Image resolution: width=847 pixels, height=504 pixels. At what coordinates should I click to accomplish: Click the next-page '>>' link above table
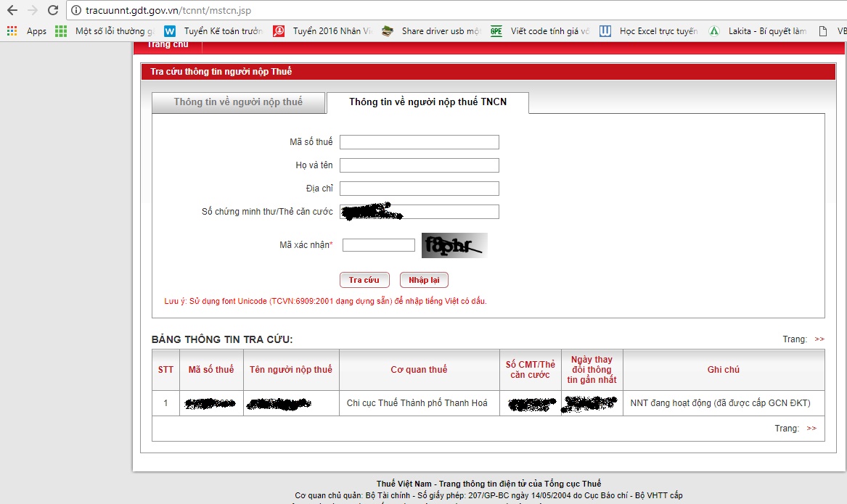[x=819, y=339]
